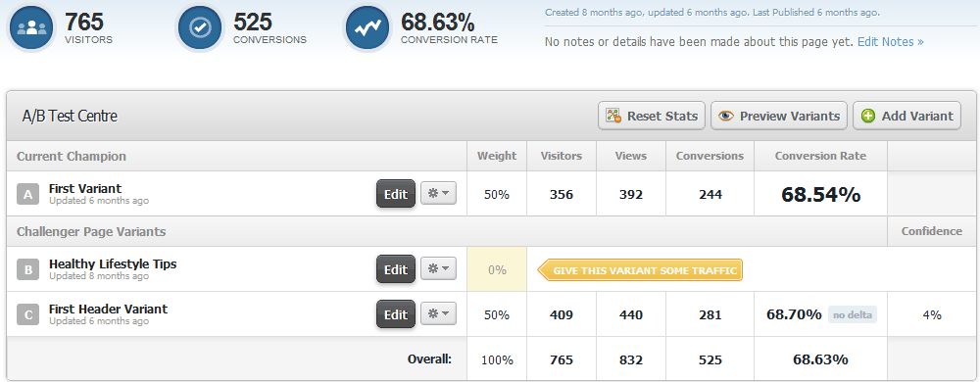Click the no delta badge
The height and width of the screenshot is (382, 980).
coord(853,314)
